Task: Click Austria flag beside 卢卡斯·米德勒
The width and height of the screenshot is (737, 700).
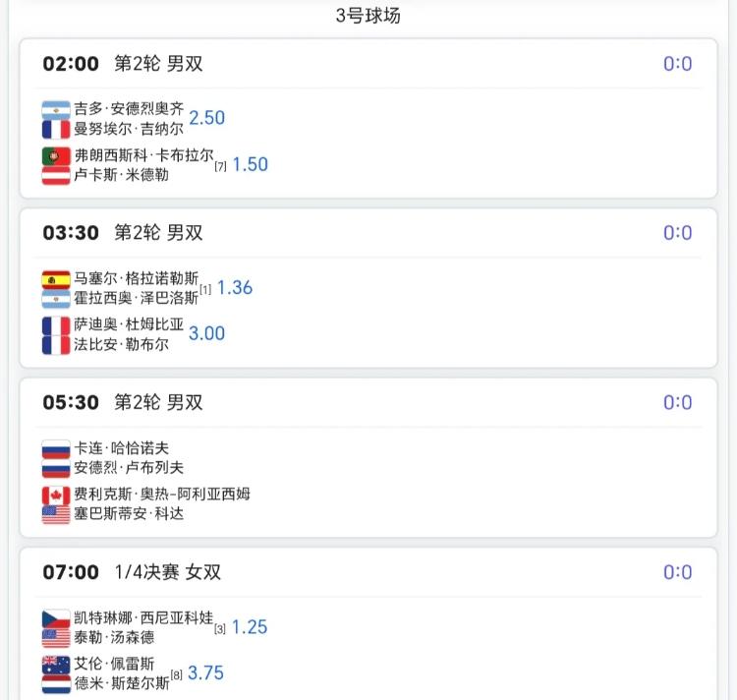Action: click(x=56, y=176)
